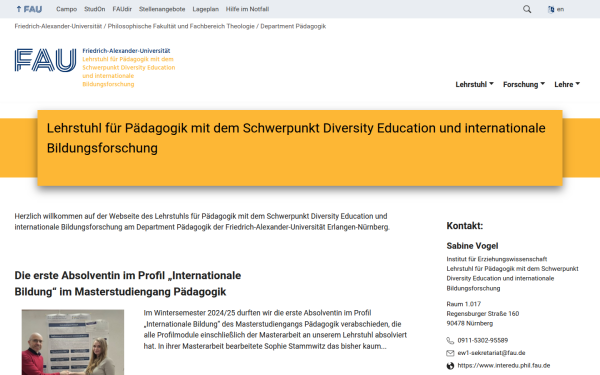Click the address Regensburger Straße 160
Image resolution: width=600 pixels, height=375 pixels.
pos(483,314)
